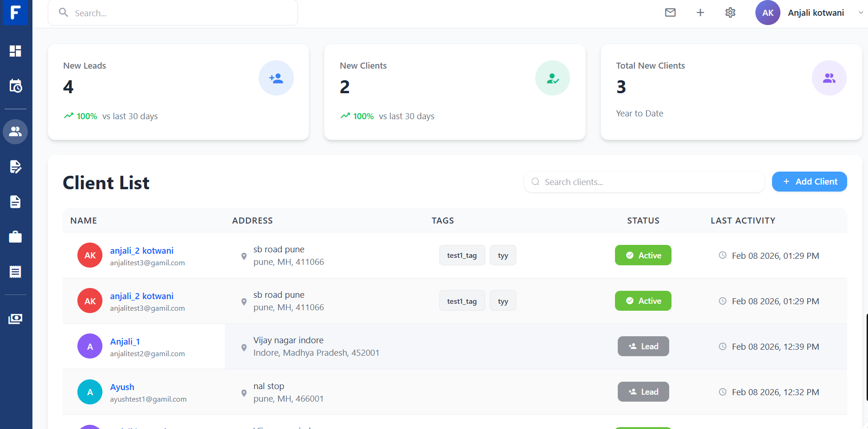Click the LAST ACTIVITY column header
868x429 pixels.
tap(743, 220)
